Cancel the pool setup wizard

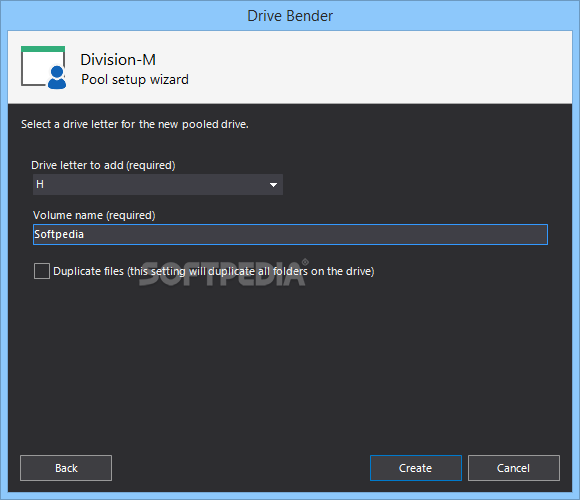514,468
